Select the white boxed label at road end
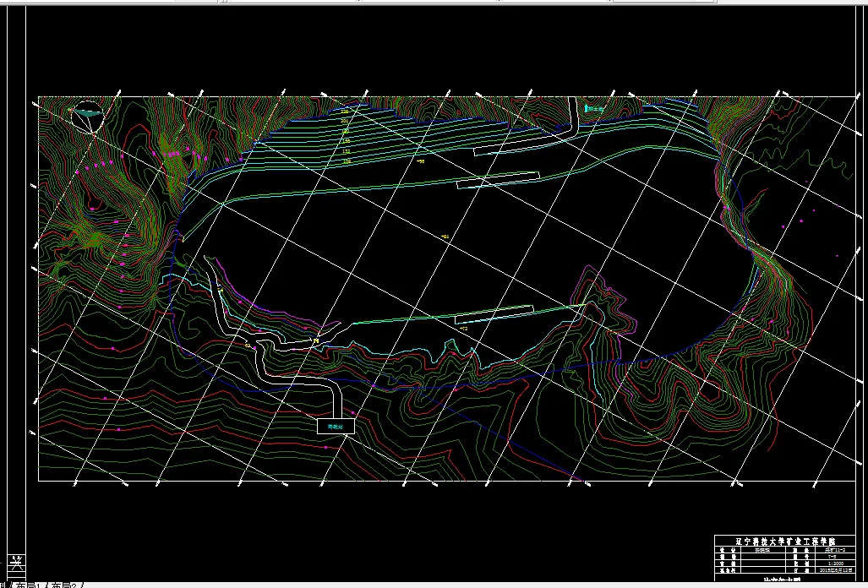868x588 pixels. (336, 427)
